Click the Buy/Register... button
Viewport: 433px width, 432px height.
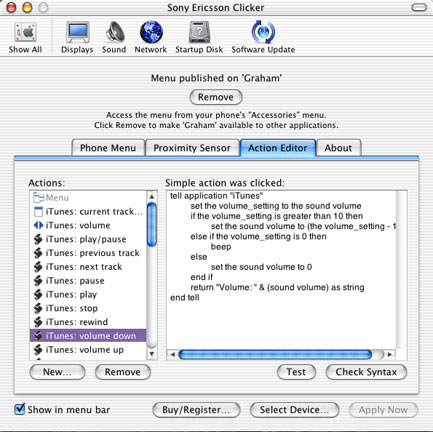coord(196,410)
